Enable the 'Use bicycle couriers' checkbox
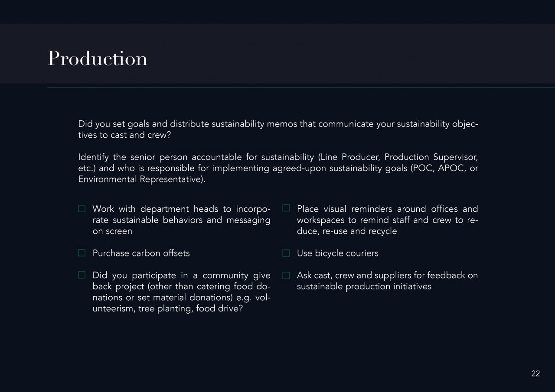The height and width of the screenshot is (392, 555). coord(286,253)
